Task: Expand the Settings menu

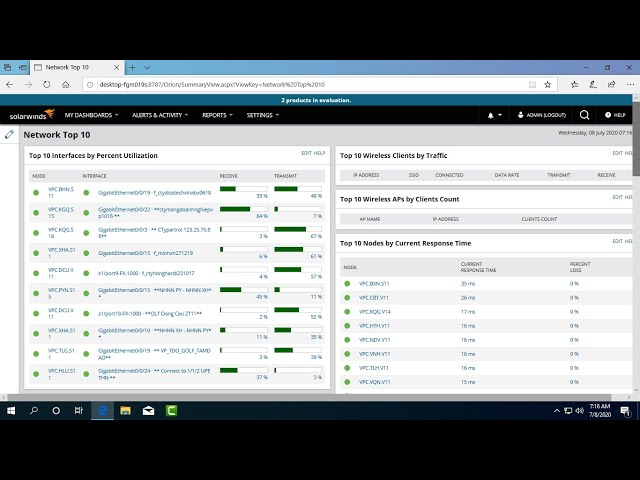Action: [x=263, y=115]
